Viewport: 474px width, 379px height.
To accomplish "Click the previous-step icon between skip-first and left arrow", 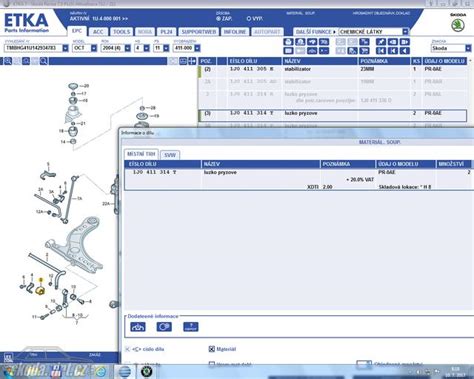I will [x=393, y=51].
